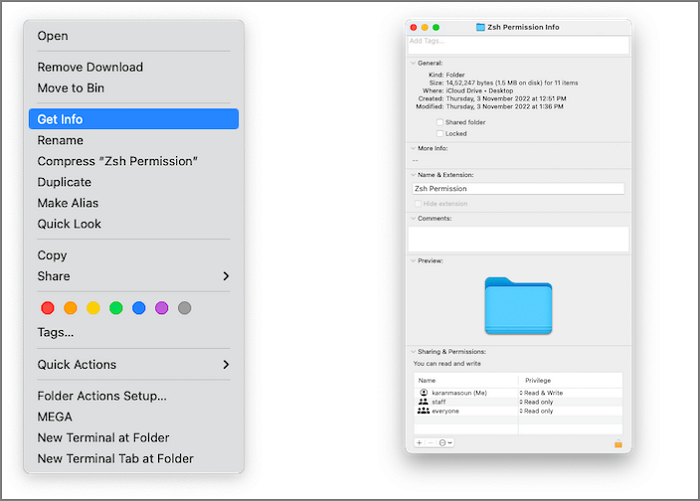Collapse the Sharing & Permissions section
The image size is (700, 501).
coord(411,352)
